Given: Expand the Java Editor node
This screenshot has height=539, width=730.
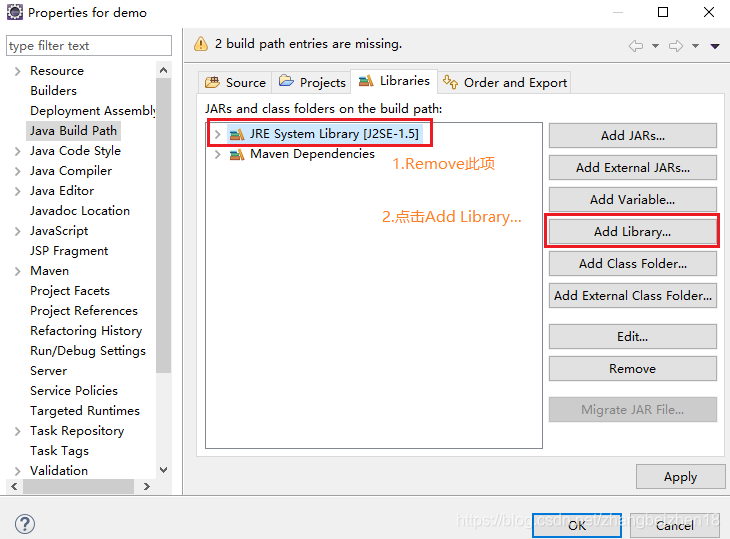Looking at the screenshot, I should click(x=18, y=191).
